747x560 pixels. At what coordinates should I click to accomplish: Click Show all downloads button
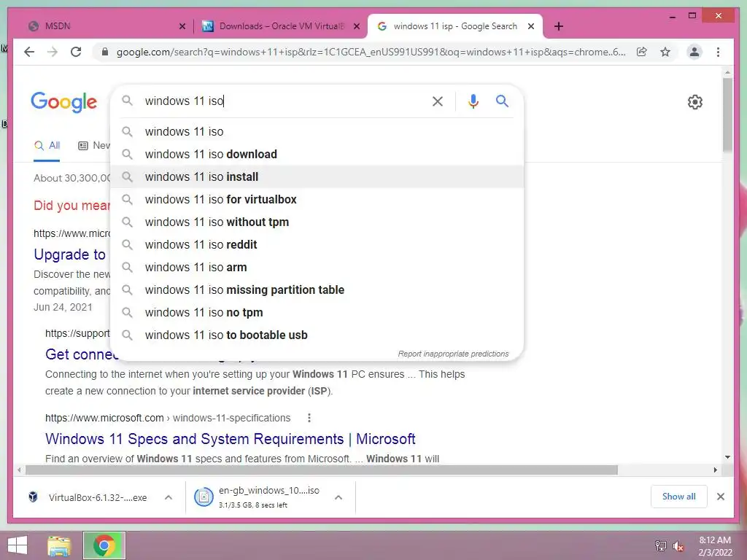pyautogui.click(x=678, y=497)
